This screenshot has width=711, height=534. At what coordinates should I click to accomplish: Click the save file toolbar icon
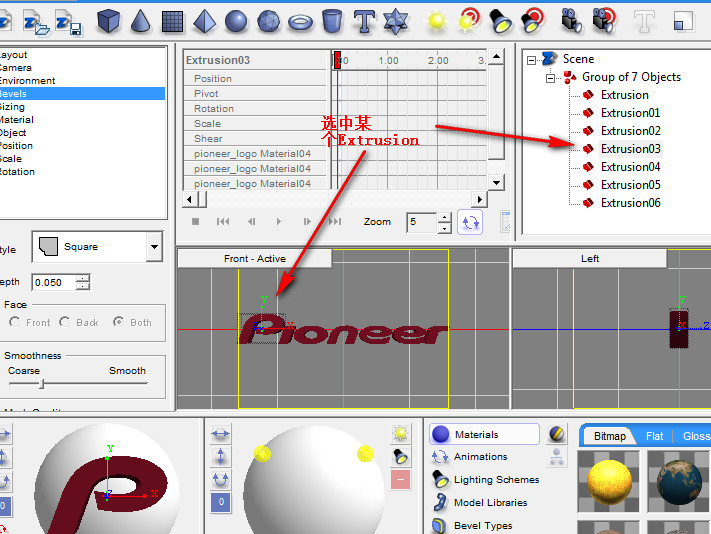(68, 23)
